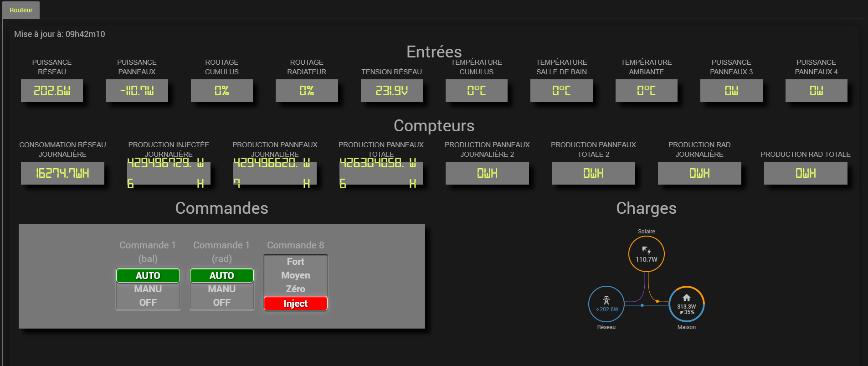Click the Température Ambiante 0°C display
868x366 pixels.
tap(647, 91)
